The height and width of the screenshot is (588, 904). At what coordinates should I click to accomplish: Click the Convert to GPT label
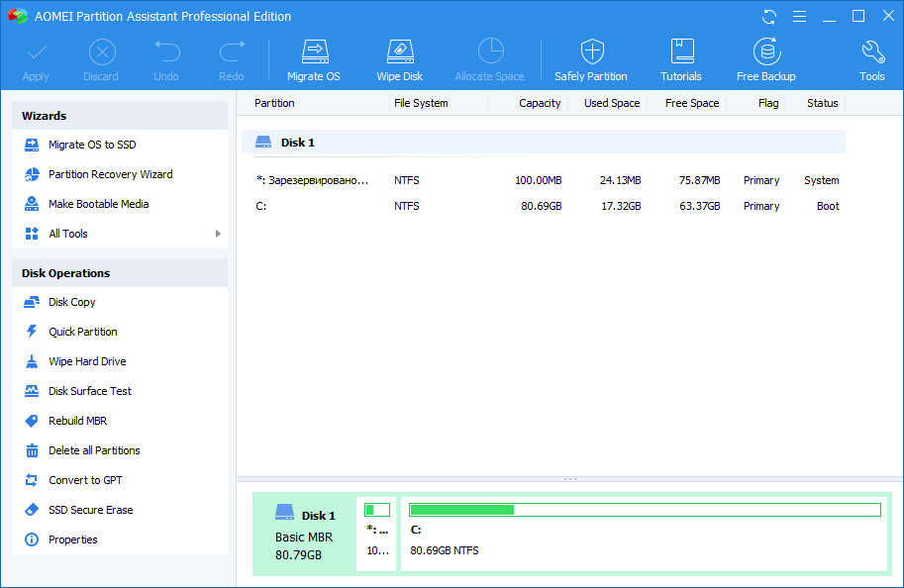[85, 480]
